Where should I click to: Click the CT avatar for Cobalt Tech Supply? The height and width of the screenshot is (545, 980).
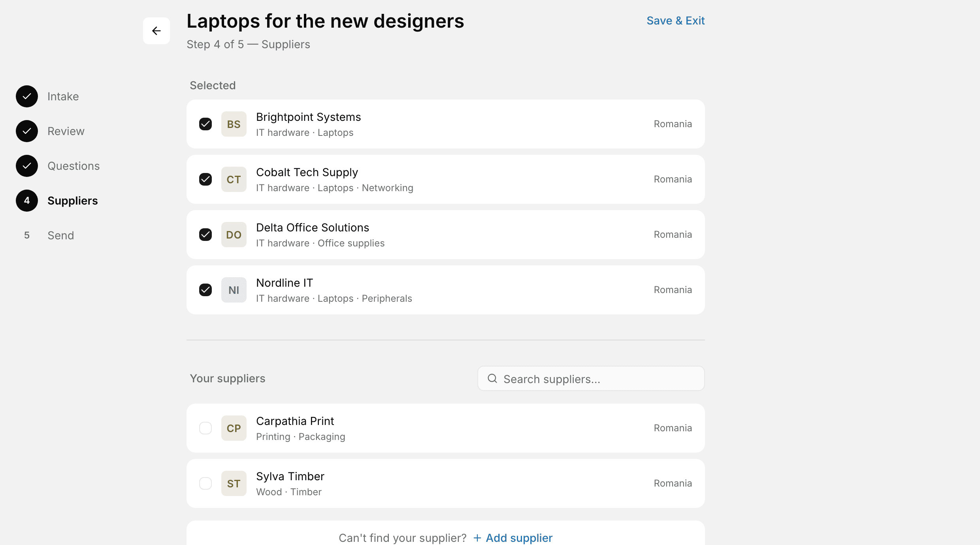pyautogui.click(x=234, y=179)
